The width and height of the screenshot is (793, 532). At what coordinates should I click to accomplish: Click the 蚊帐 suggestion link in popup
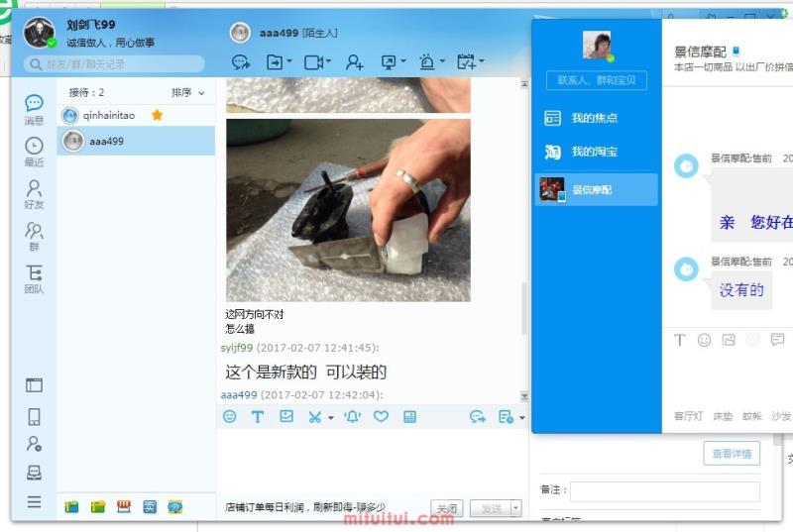[752, 416]
